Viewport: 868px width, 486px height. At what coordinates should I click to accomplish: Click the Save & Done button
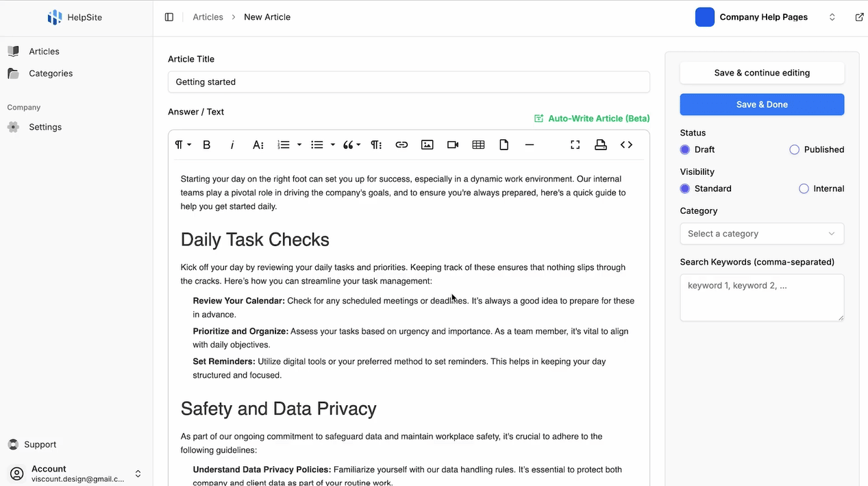(761, 104)
